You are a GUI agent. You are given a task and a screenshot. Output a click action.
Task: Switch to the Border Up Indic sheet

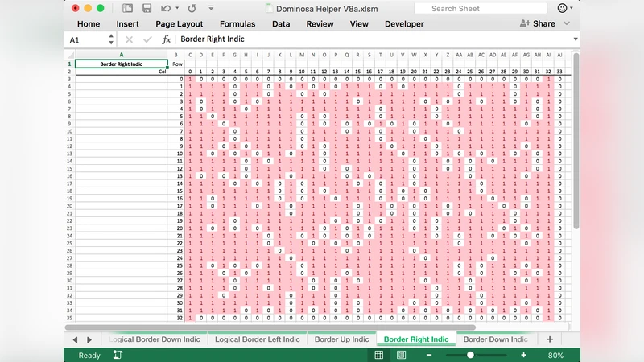point(342,339)
